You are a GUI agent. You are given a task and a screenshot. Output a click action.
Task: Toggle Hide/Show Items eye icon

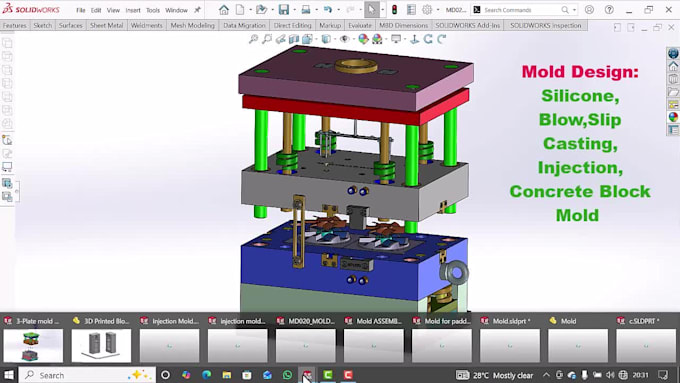(x=344, y=39)
